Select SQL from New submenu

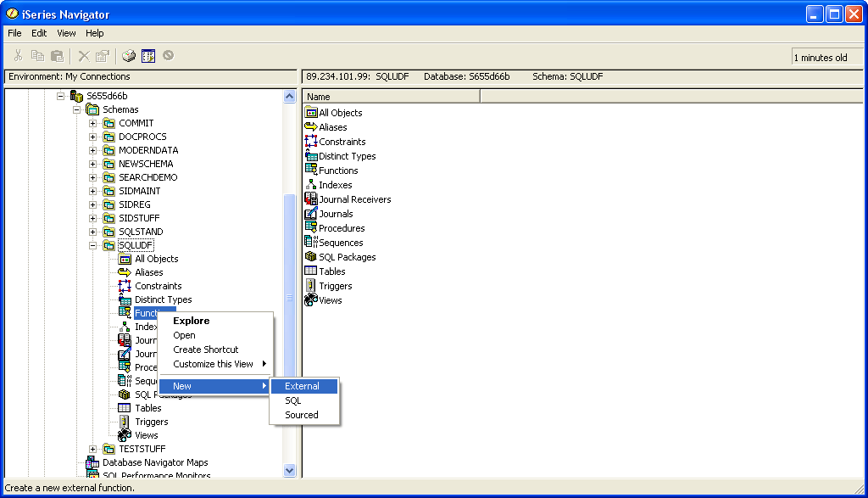point(304,400)
